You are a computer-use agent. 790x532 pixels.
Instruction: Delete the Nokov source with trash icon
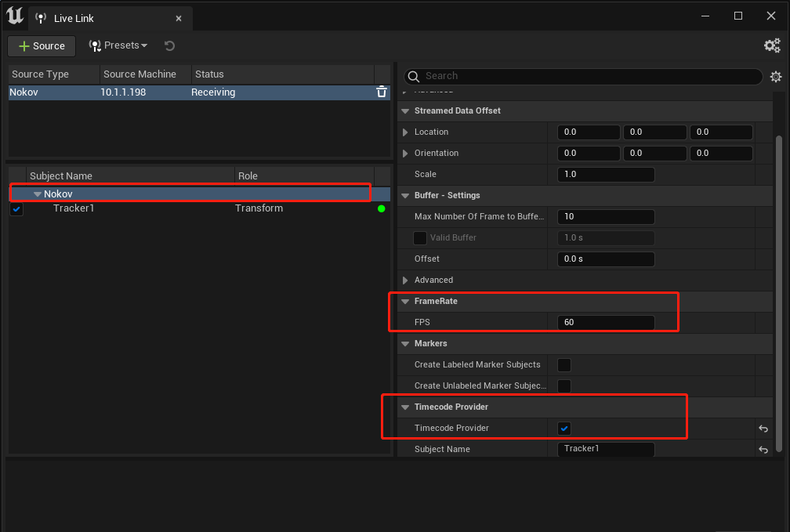[382, 92]
